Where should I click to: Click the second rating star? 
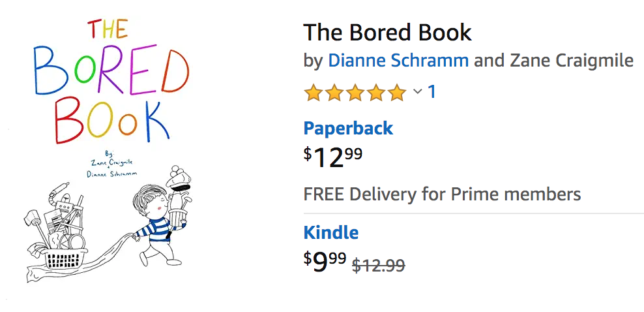(334, 93)
